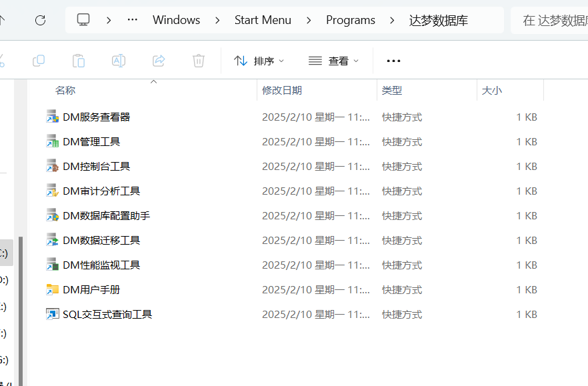Select the file name DM数据迁移工具
Image resolution: width=588 pixels, height=386 pixels.
point(101,241)
